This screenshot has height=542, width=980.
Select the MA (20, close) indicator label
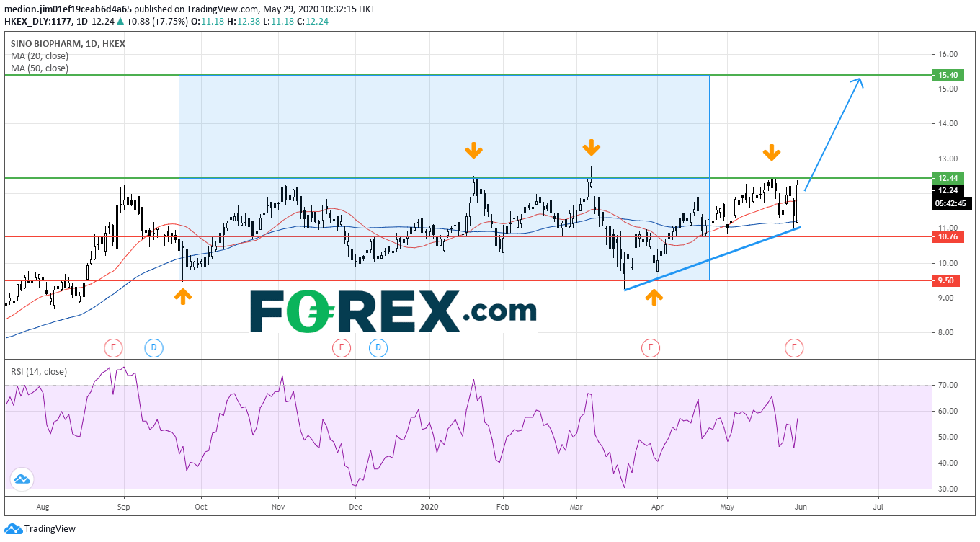tap(40, 55)
